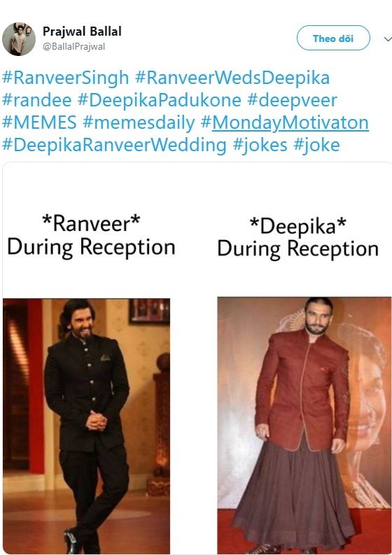Follow the account with Theo dõi button
The height and width of the screenshot is (555, 392).
tap(333, 38)
